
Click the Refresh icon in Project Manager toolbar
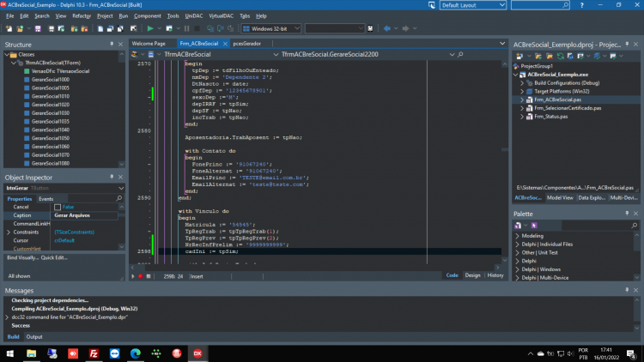tap(560, 56)
